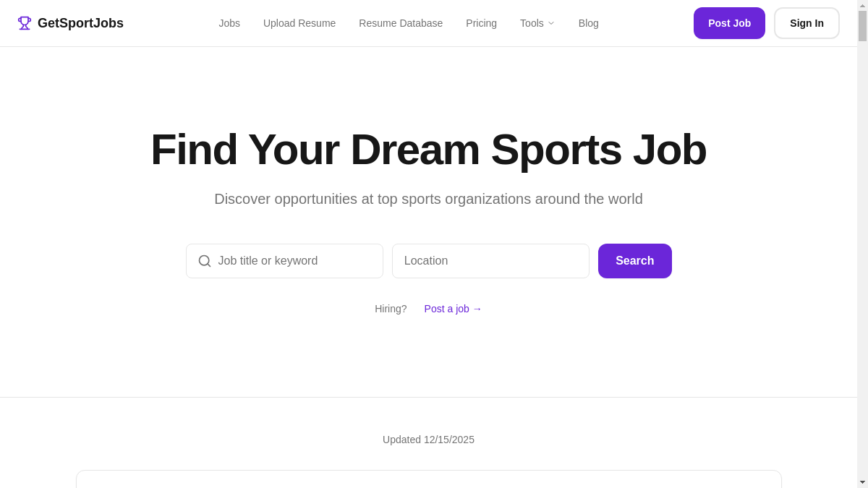Follow the Post a job arrow link

(x=453, y=309)
